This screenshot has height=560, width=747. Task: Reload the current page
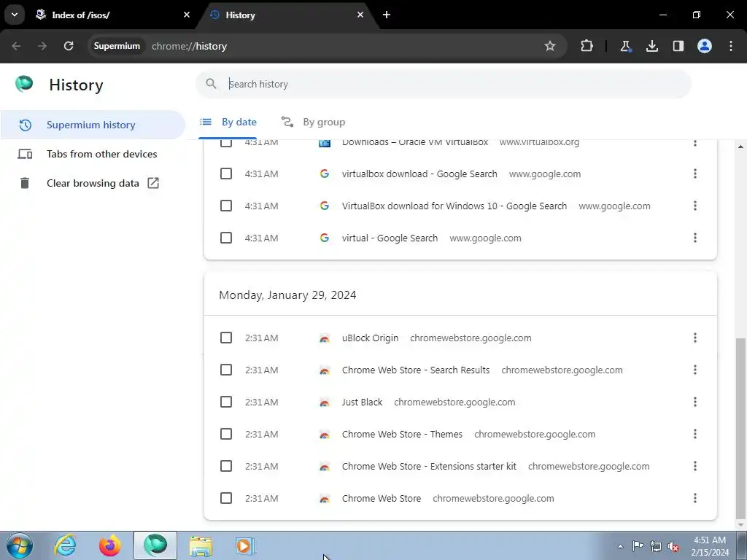[x=69, y=46]
